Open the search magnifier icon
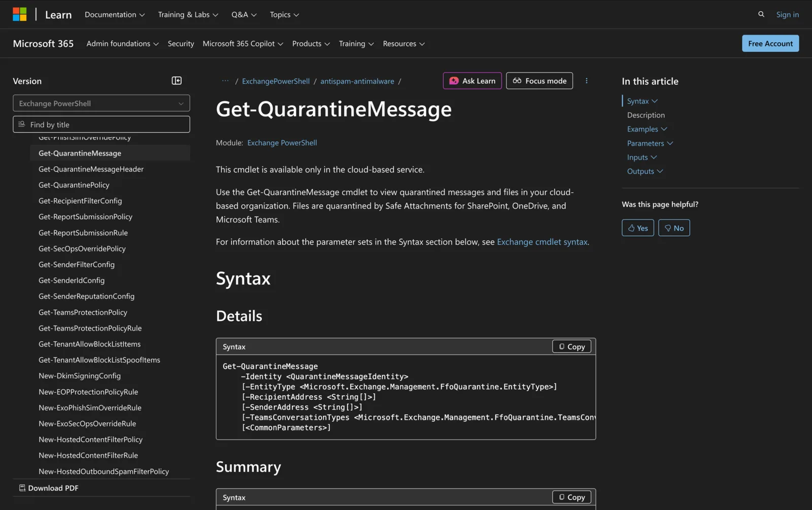Screen dimensions: 812x510 761,14
